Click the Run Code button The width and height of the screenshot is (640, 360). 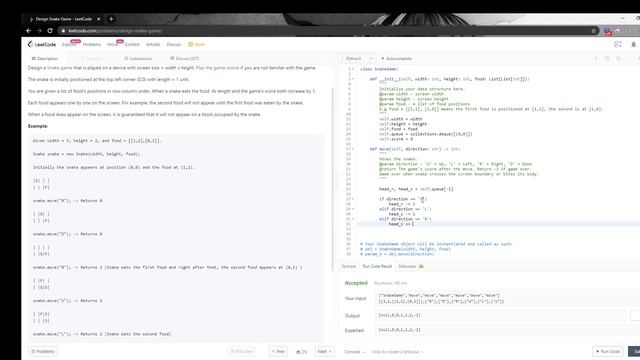[608, 351]
